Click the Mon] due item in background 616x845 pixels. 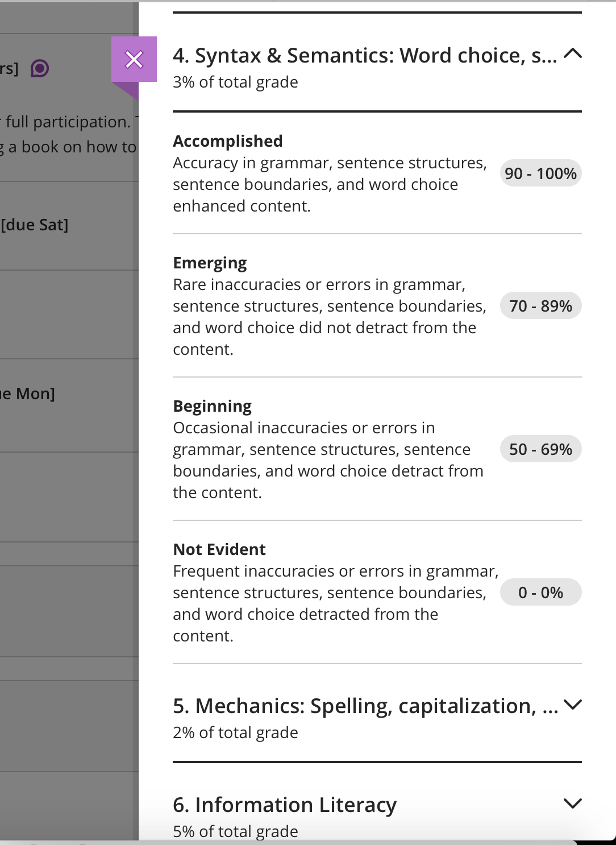pyautogui.click(x=28, y=393)
